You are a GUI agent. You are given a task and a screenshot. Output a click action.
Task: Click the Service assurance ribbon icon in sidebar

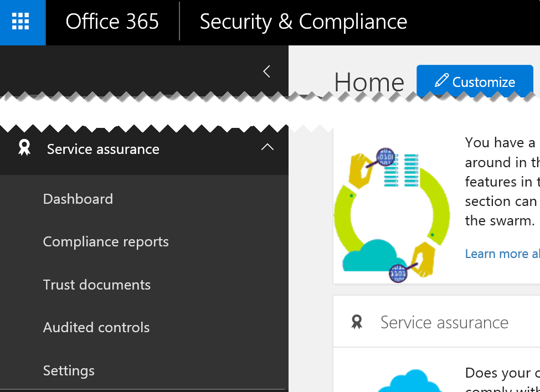click(x=24, y=148)
